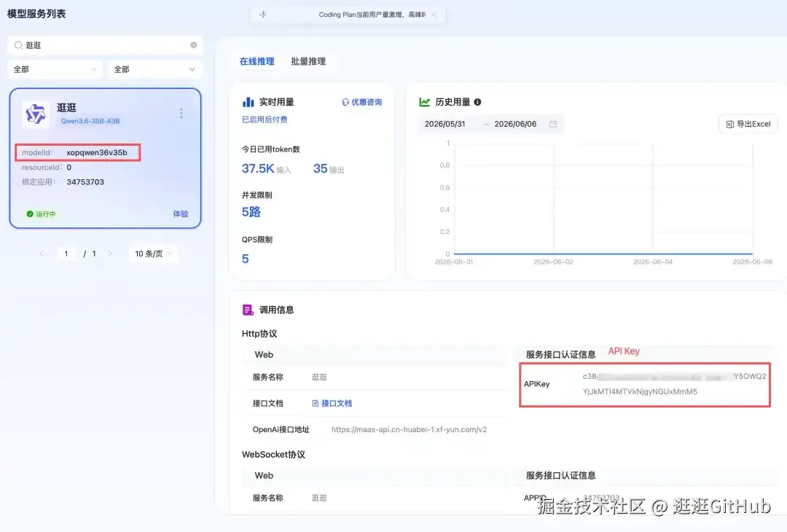
Task: Open the 10 条/页 page size dropdown
Action: point(154,254)
